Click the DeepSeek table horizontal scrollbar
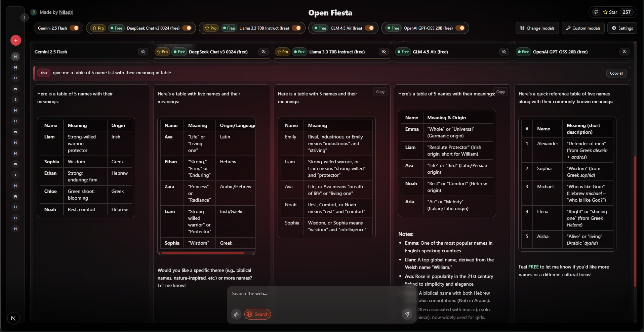 pyautogui.click(x=203, y=253)
